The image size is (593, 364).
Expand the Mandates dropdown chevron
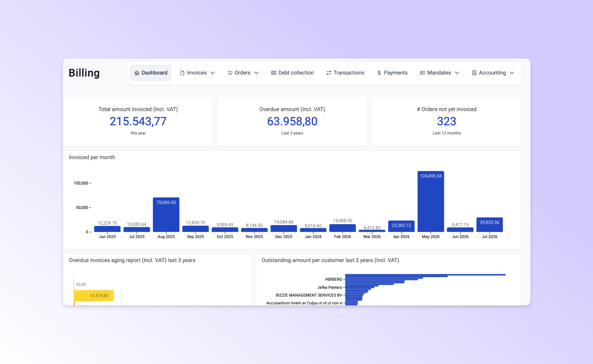click(457, 73)
